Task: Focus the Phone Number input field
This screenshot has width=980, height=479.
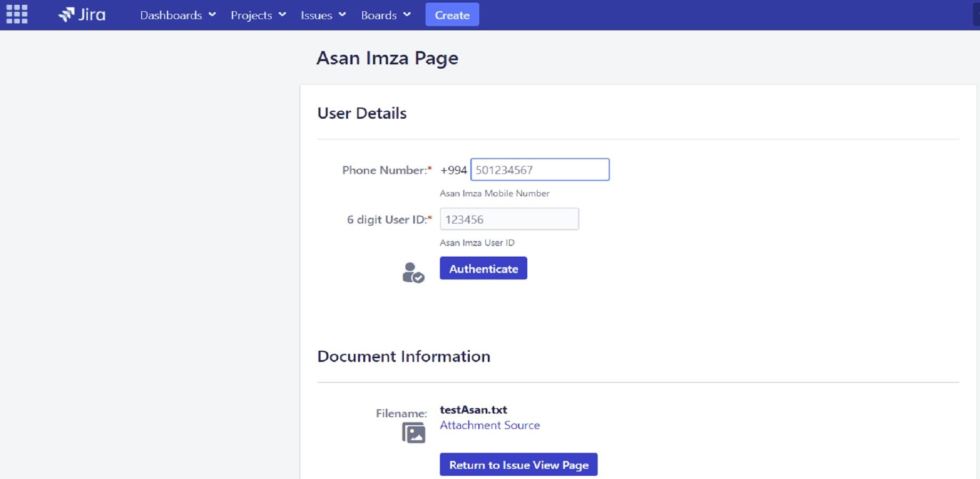Action: tap(540, 170)
